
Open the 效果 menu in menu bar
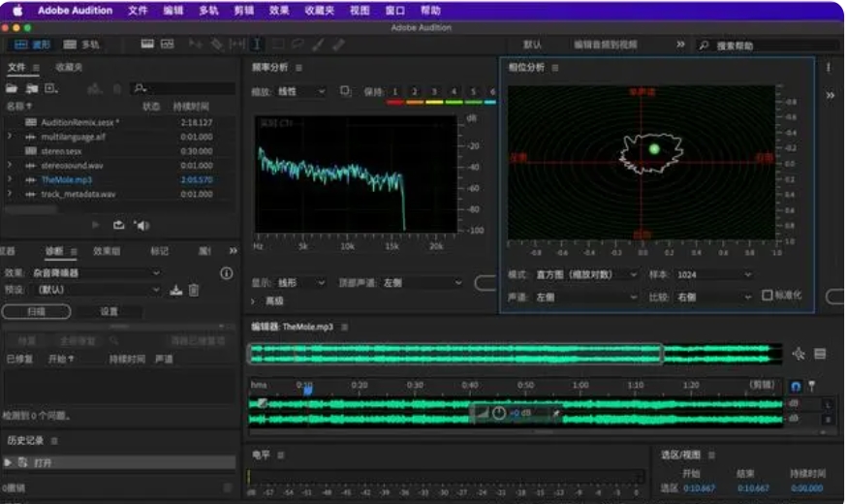pyautogui.click(x=279, y=11)
